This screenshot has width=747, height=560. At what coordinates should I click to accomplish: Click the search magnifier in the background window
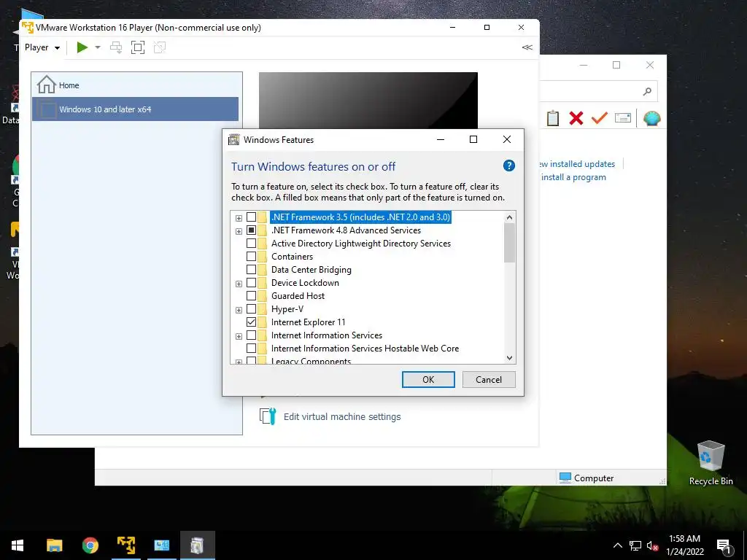(x=647, y=91)
